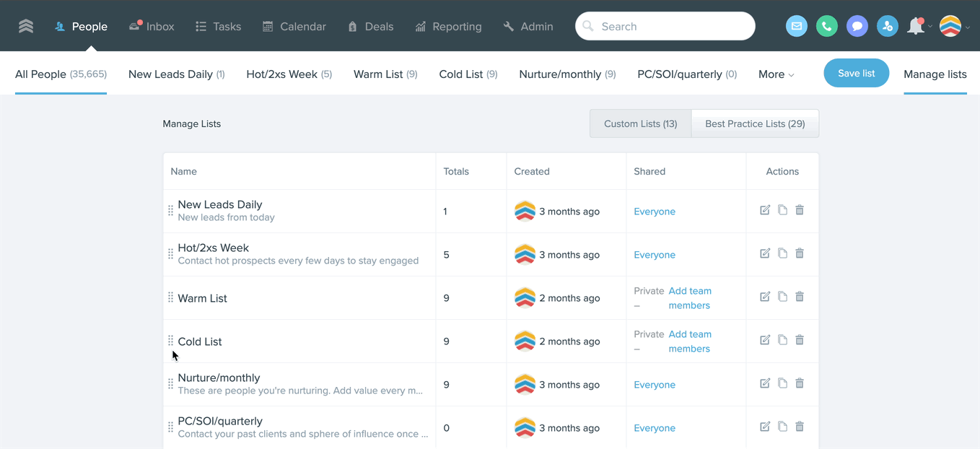Open the profile avatar dropdown
The image size is (980, 449).
(951, 25)
